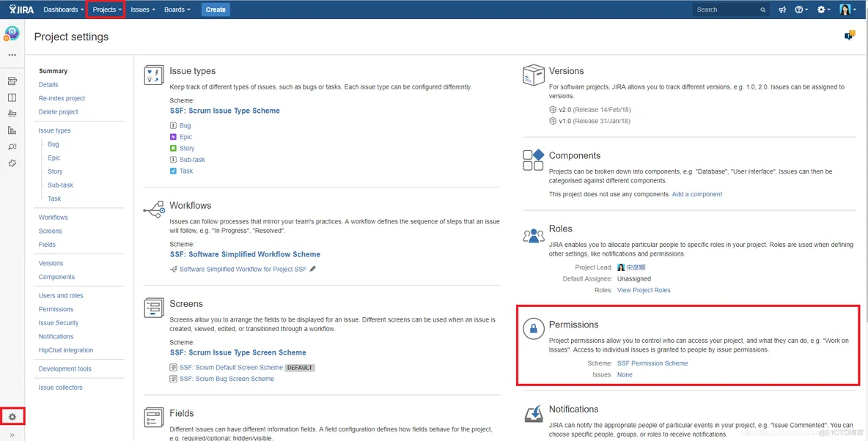
Task: Click the Story issue type link
Action: [187, 148]
